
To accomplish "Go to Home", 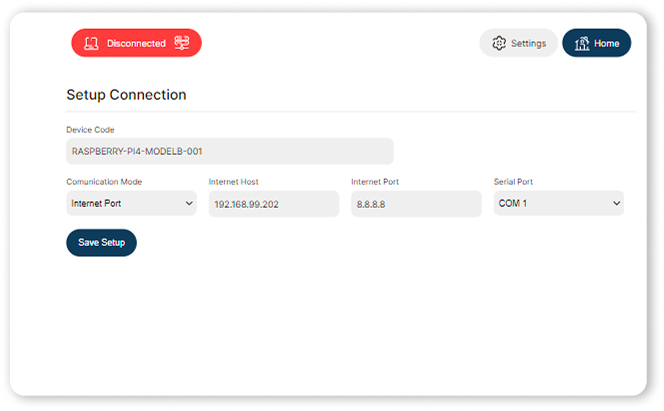I will click(x=596, y=43).
